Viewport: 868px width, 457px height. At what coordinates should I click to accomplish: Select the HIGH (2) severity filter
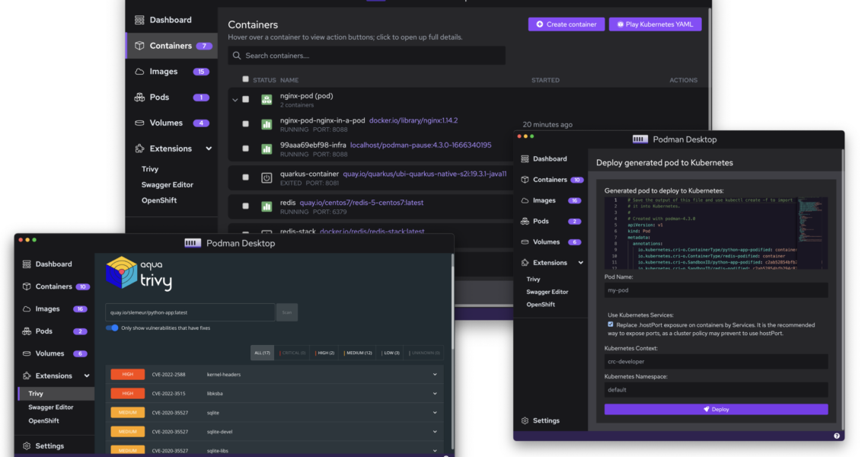[324, 353]
